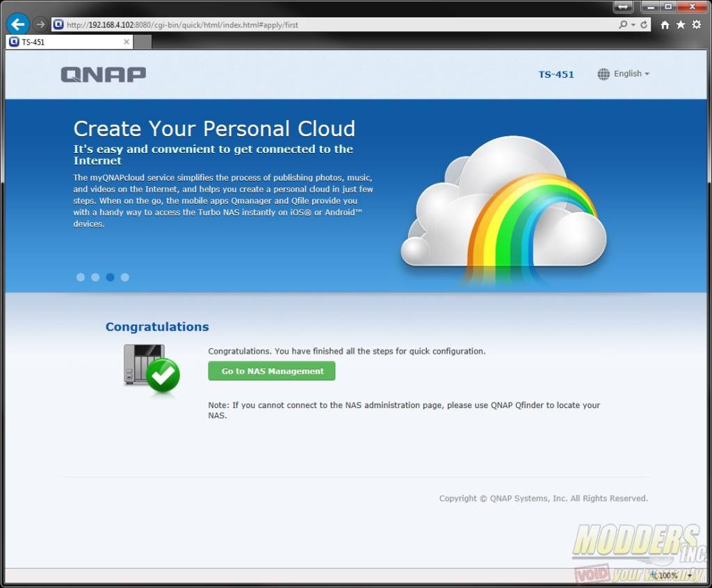The height and width of the screenshot is (588, 712).
Task: Show the fourth banner slide dot
Action: click(125, 277)
